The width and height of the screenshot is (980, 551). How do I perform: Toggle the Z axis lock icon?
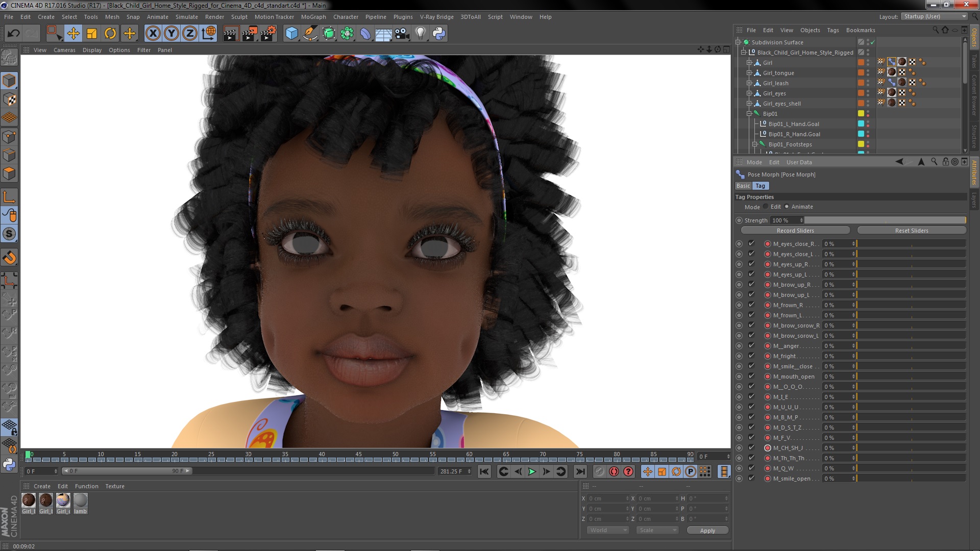pos(190,34)
